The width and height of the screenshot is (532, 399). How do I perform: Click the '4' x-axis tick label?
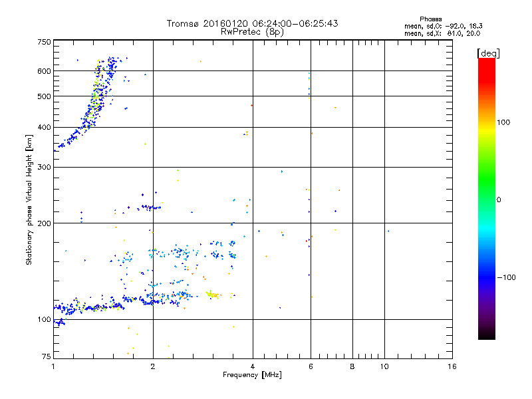click(253, 366)
